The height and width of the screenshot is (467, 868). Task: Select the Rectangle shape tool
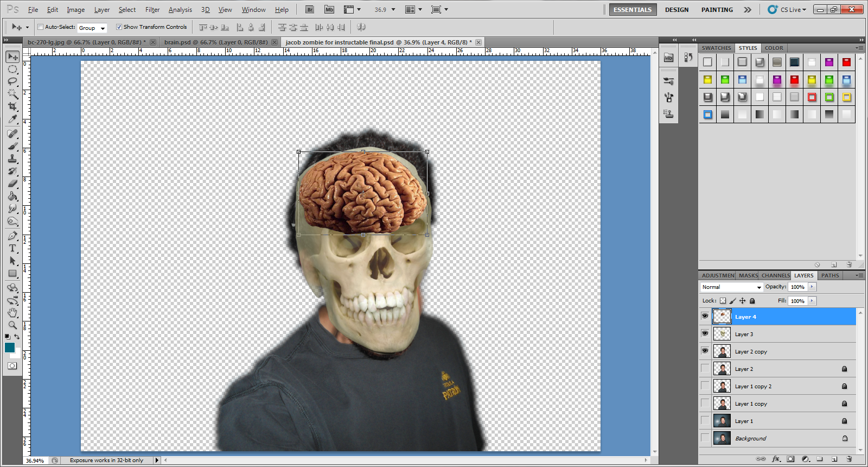click(x=12, y=273)
